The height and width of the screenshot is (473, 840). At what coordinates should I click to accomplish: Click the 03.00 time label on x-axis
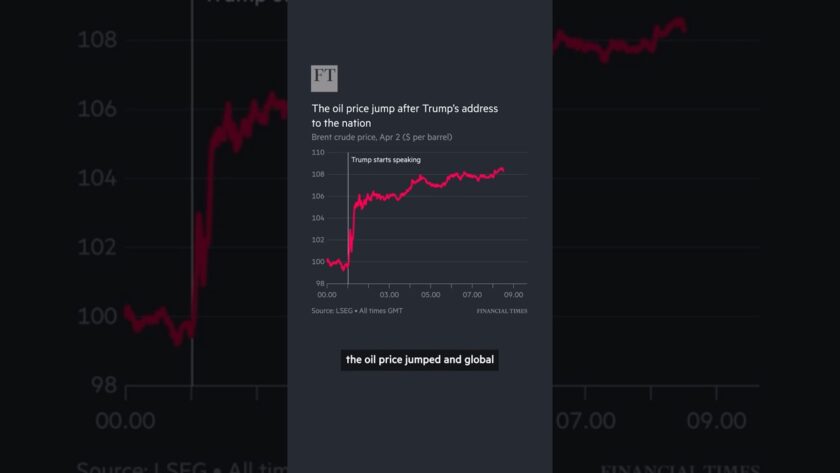tap(389, 295)
